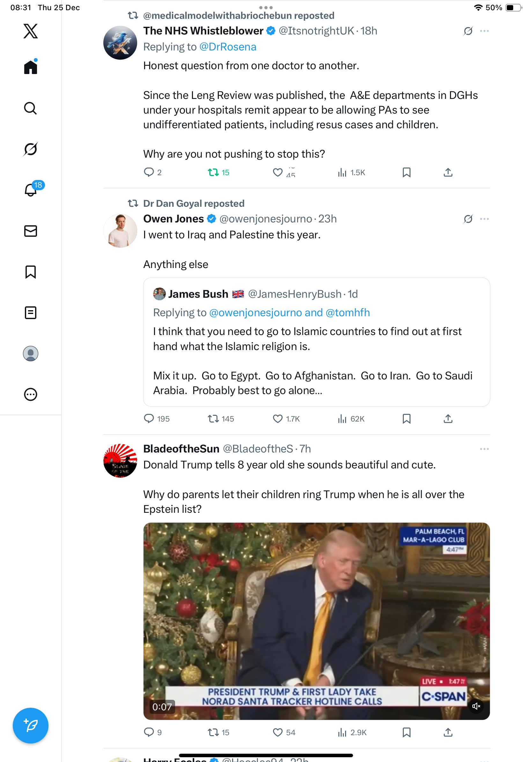Viewport: 532px width, 762px height.
Task: Tap the compose new post button
Action: tap(31, 725)
